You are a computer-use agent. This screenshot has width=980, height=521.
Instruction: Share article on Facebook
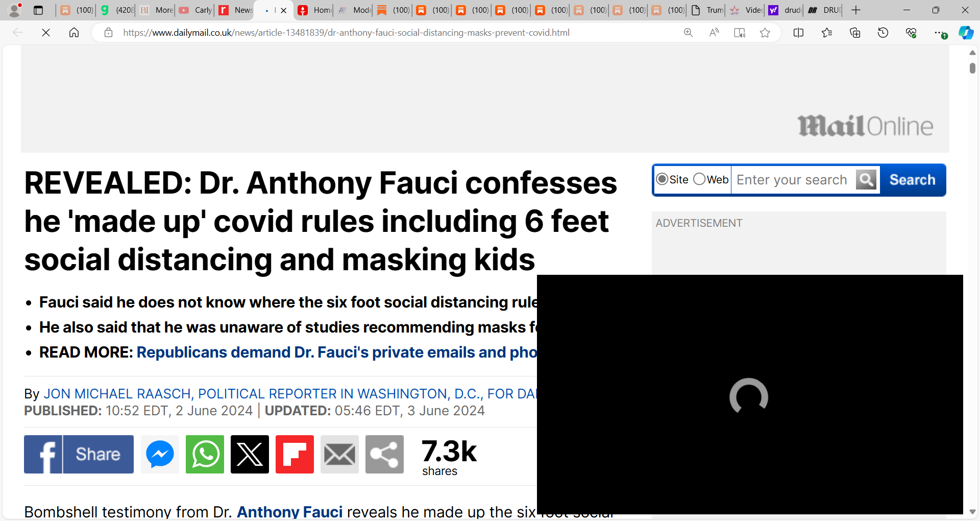click(x=79, y=454)
